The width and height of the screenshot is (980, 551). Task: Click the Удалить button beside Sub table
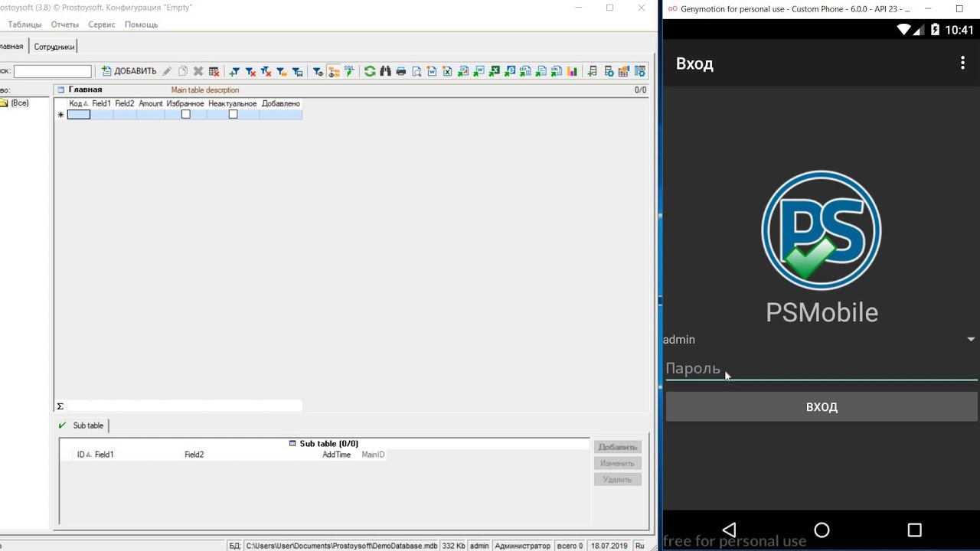click(x=618, y=480)
